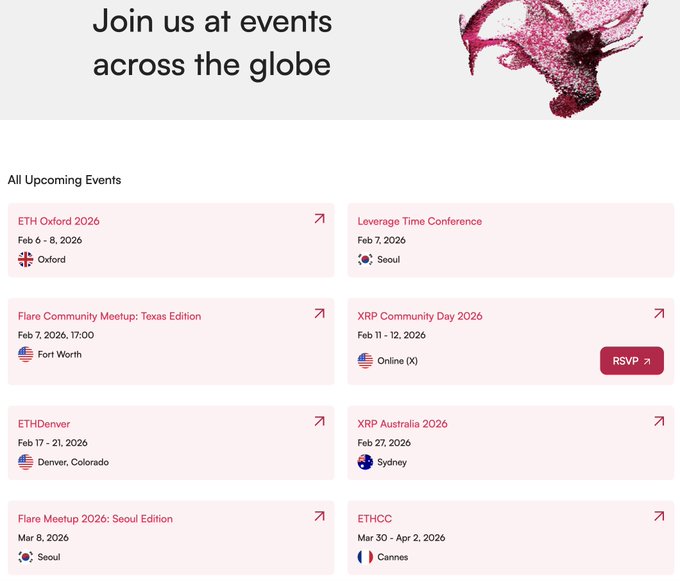This screenshot has width=680, height=581.
Task: Click the arrow icon on ETHCC card
Action: pos(659,516)
